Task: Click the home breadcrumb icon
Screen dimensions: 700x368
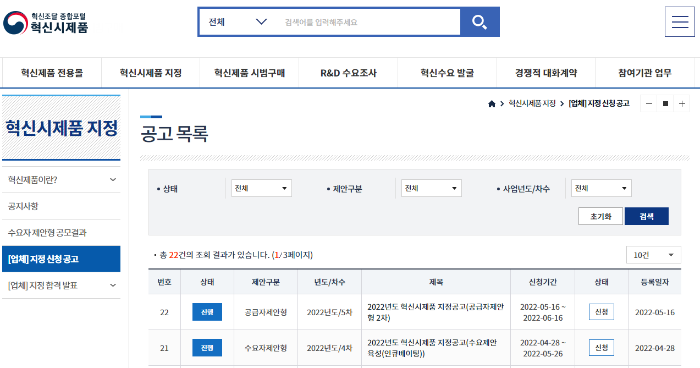Action: [x=492, y=104]
